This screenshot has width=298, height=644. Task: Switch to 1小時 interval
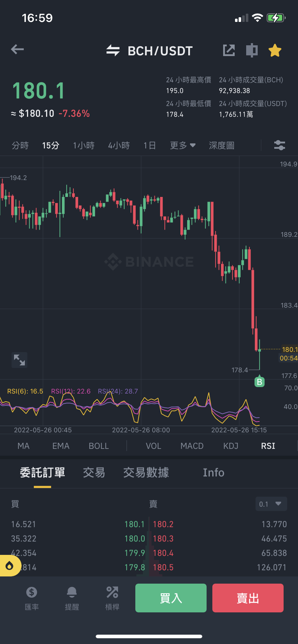84,146
